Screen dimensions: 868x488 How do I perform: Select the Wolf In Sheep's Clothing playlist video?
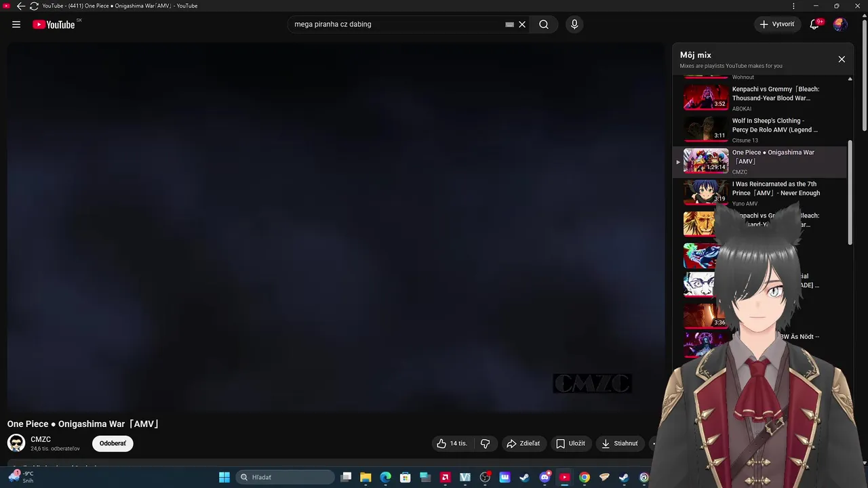coord(759,129)
